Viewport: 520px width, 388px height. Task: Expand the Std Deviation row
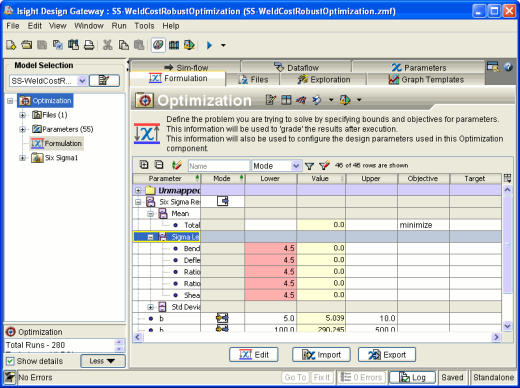[150, 307]
